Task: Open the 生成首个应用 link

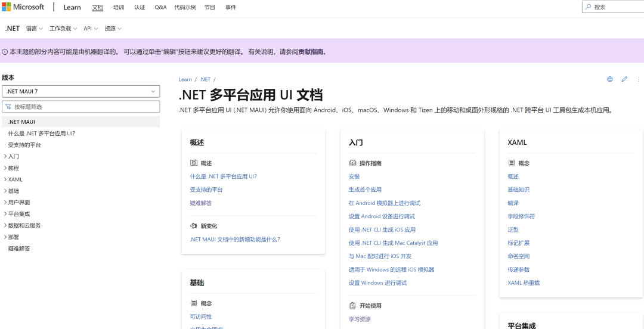Action: (365, 190)
